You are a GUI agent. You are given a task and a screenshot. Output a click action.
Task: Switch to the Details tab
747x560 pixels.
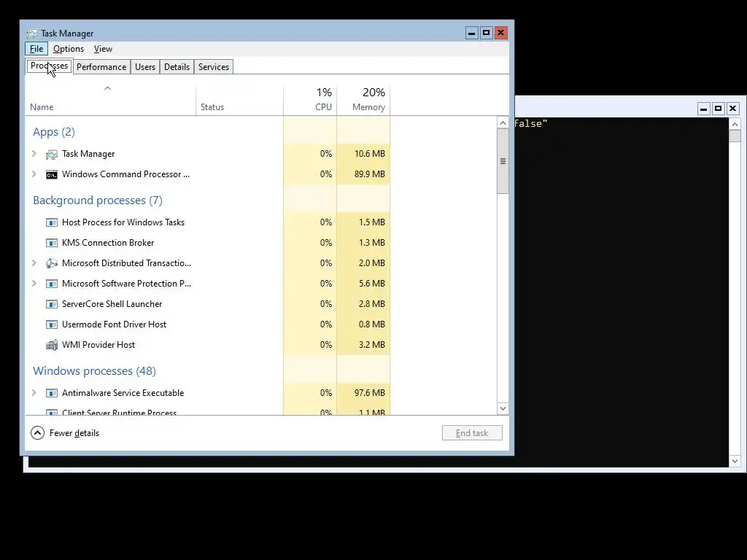pyautogui.click(x=177, y=67)
